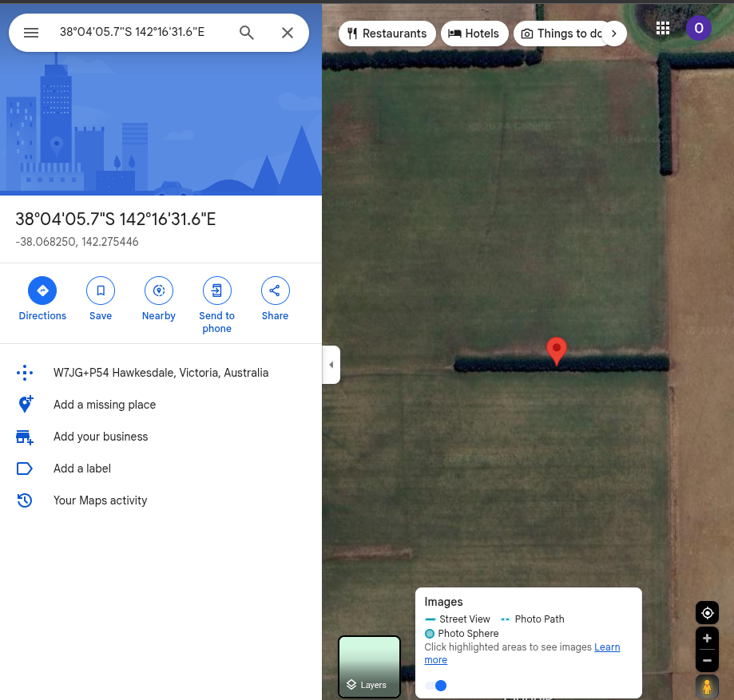Open the Google account avatar O

pos(698,28)
